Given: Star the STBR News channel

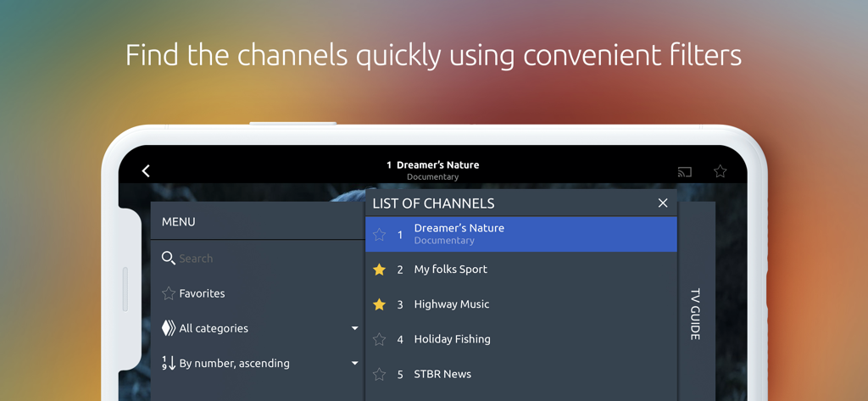Looking at the screenshot, I should 380,374.
